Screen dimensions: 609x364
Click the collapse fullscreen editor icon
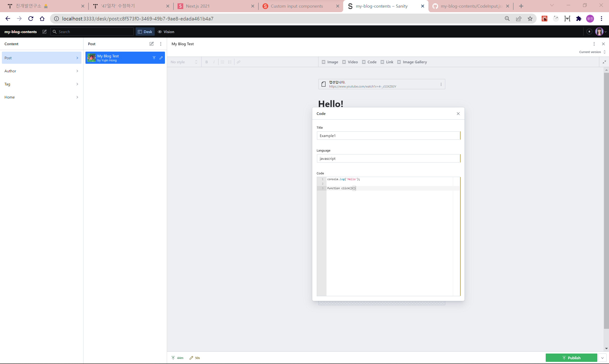(x=604, y=62)
